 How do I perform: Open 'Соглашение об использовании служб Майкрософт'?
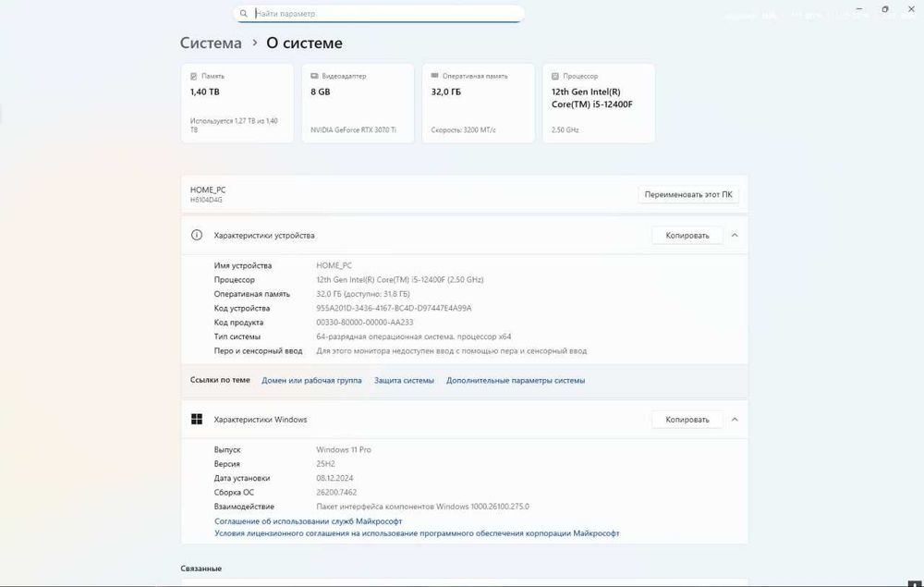pos(309,521)
